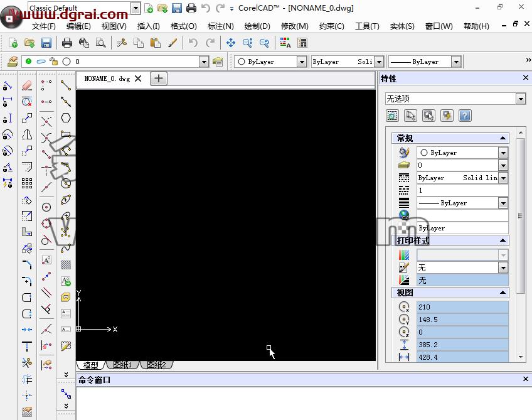Open the layer 0 dropdown list
The height and width of the screenshot is (420, 532).
pyautogui.click(x=203, y=62)
